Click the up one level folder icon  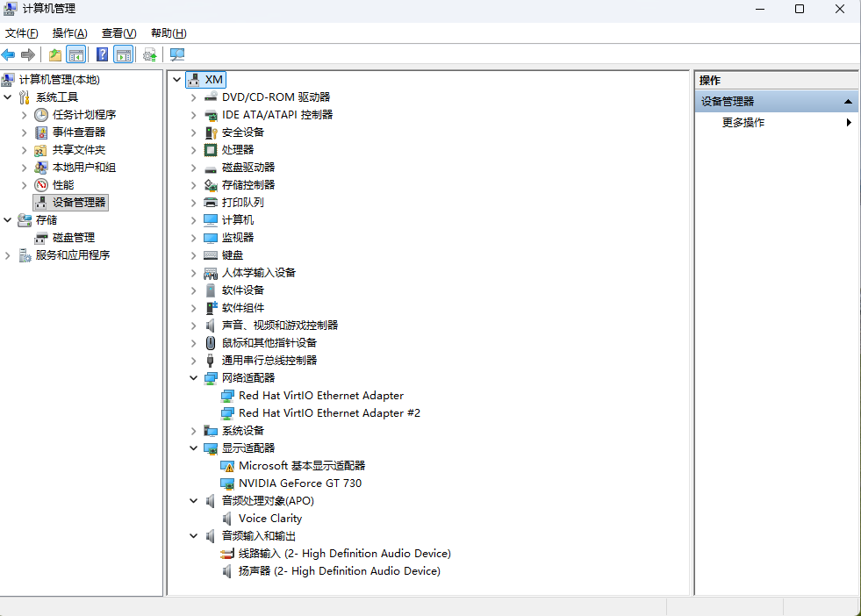pos(55,54)
